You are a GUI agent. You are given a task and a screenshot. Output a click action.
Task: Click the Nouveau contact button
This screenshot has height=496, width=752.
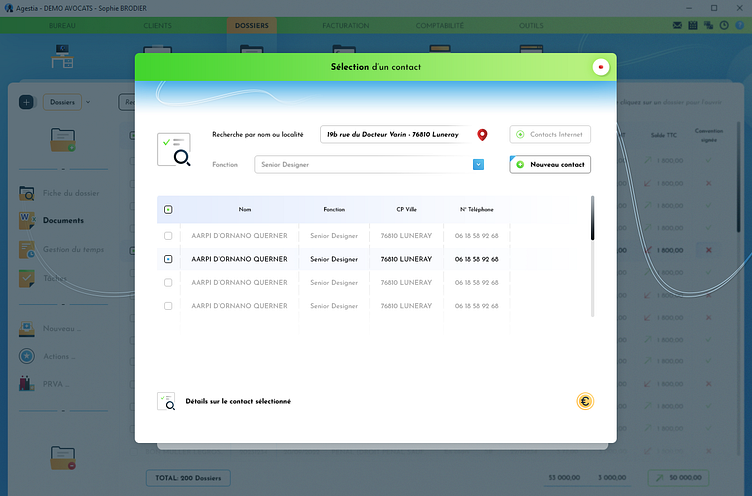550,165
